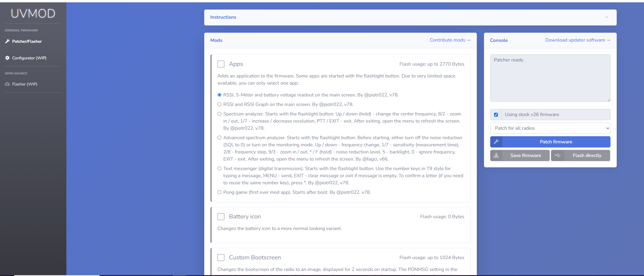Viewport: 644px width, 276px height.
Task: Open the Download updater software link
Action: coord(577,40)
